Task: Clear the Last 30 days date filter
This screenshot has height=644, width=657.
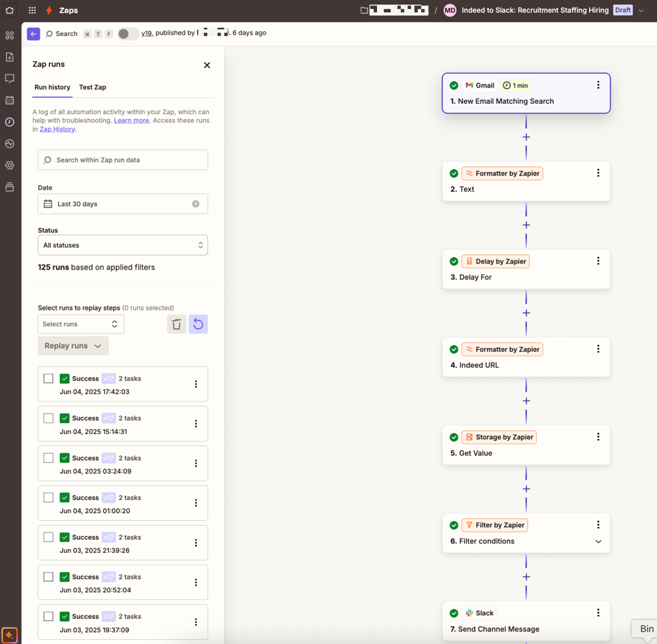Action: [196, 204]
